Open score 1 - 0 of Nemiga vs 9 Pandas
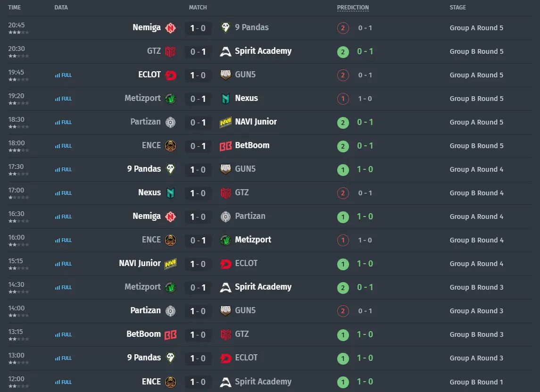The image size is (540, 392). click(198, 28)
